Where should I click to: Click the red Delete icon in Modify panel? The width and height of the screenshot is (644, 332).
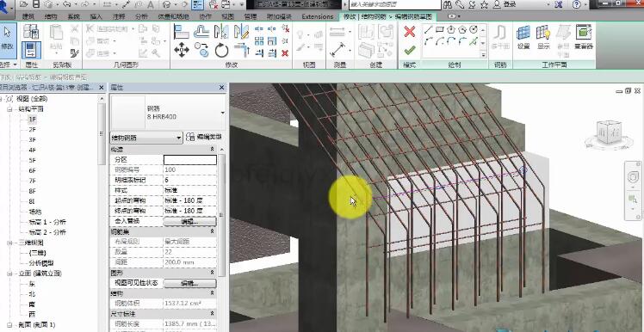click(x=285, y=53)
